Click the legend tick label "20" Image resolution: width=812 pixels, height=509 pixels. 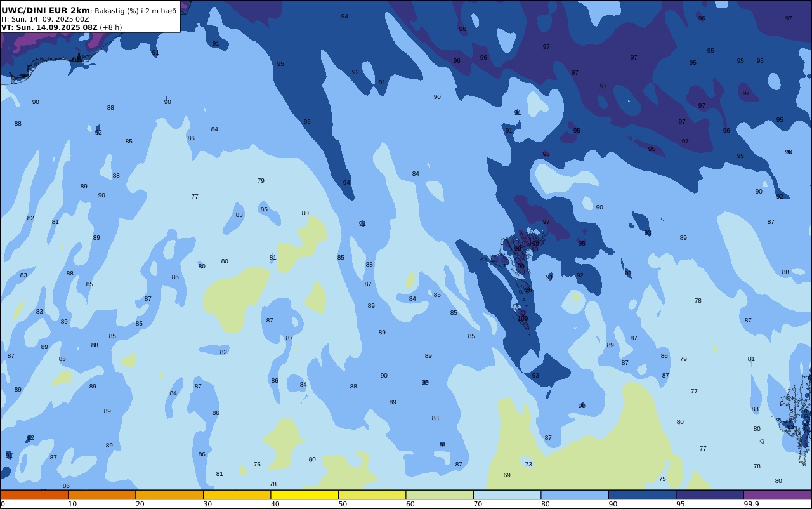[140, 504]
